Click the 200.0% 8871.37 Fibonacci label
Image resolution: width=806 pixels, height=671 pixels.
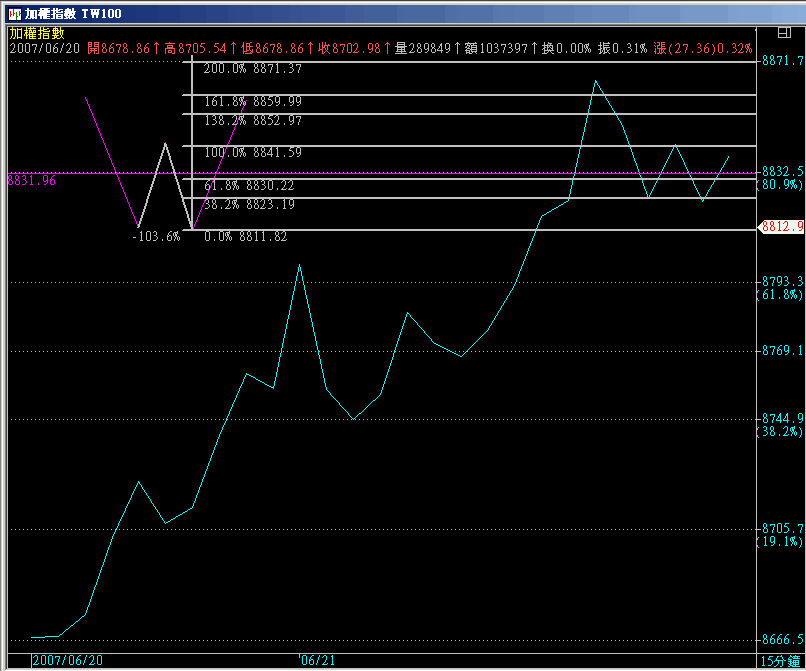[252, 68]
